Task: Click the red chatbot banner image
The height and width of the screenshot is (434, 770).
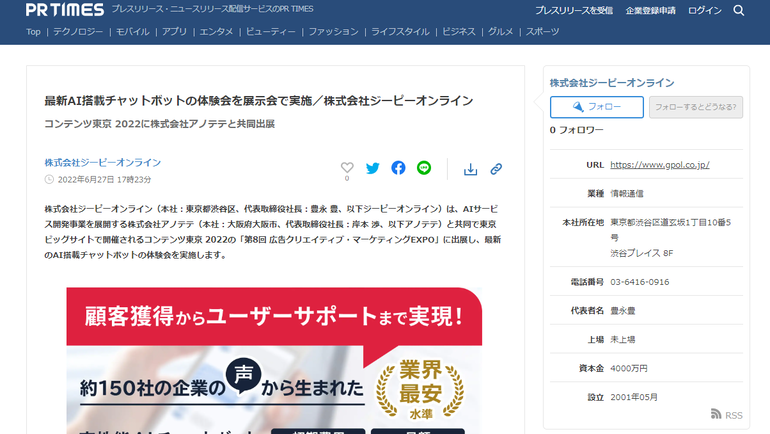Action: click(274, 360)
